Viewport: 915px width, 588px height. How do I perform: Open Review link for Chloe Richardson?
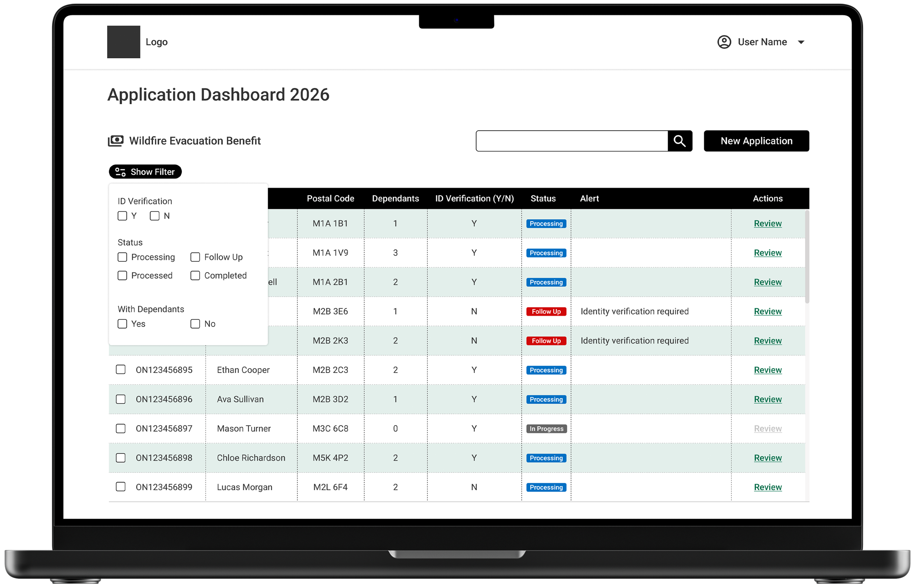pyautogui.click(x=768, y=458)
